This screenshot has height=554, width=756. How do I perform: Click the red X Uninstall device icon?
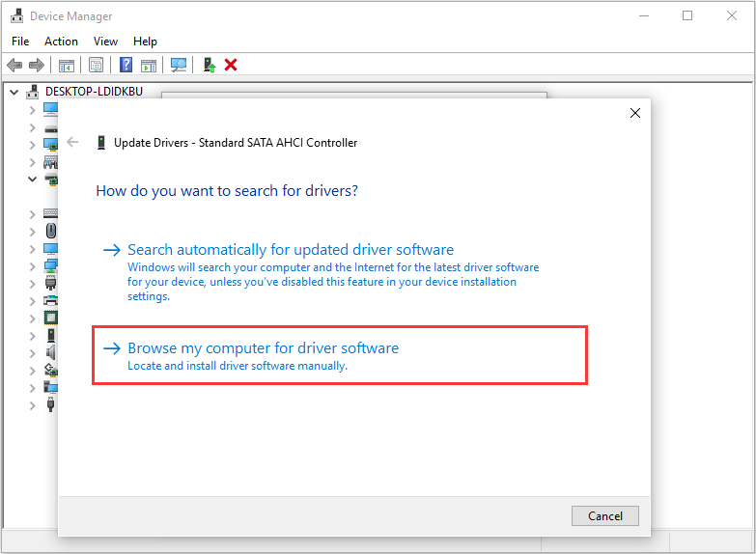231,65
